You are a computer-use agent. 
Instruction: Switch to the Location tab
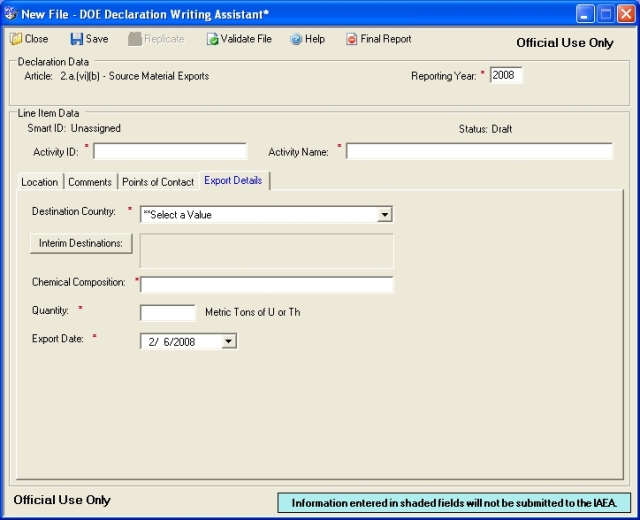[x=40, y=182]
